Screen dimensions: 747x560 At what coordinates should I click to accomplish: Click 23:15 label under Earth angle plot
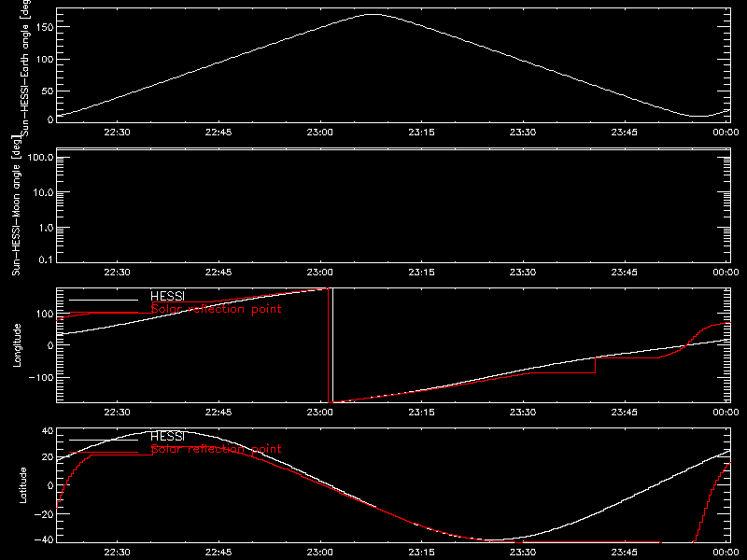(x=421, y=132)
